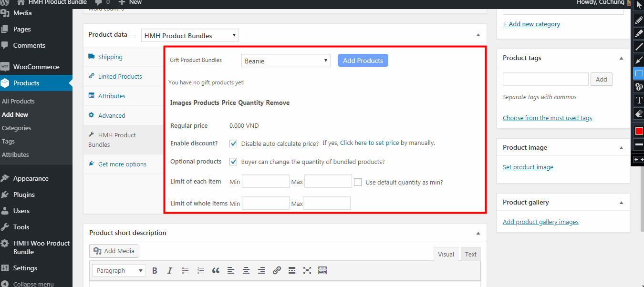Collapse the Product short description panel

click(478, 233)
